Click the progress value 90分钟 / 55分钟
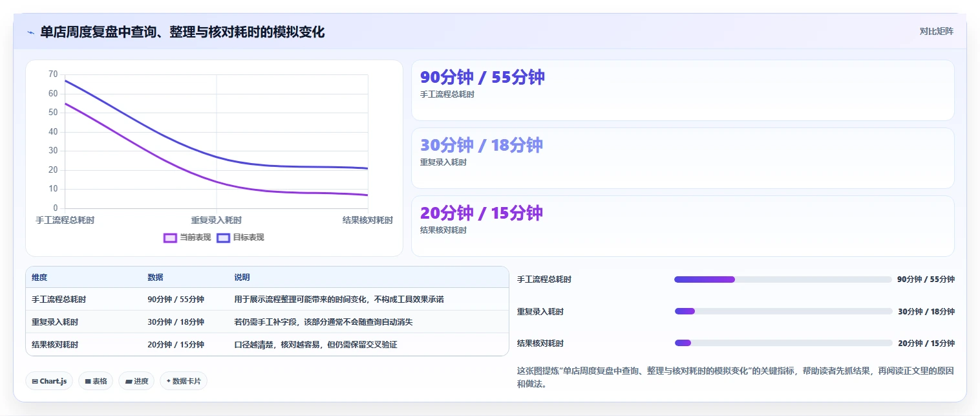Screen dimensions: 980x416 [926, 279]
